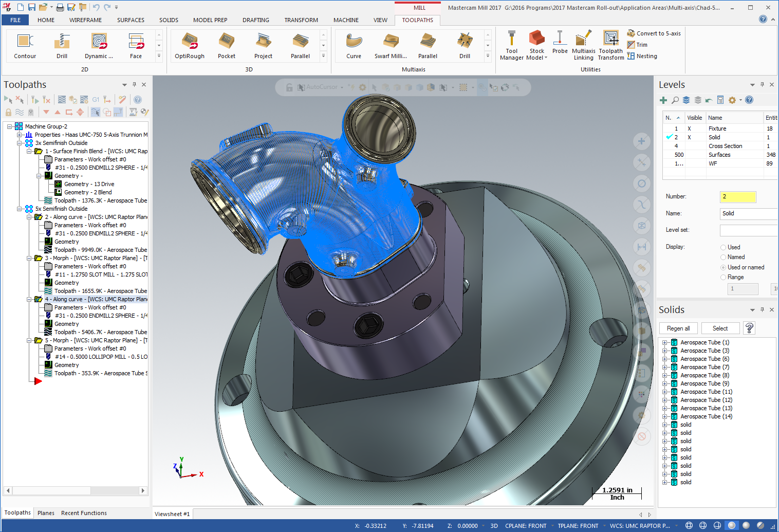
Task: Click the Toolpaths tree horizontal scrollbar
Action: [76, 490]
